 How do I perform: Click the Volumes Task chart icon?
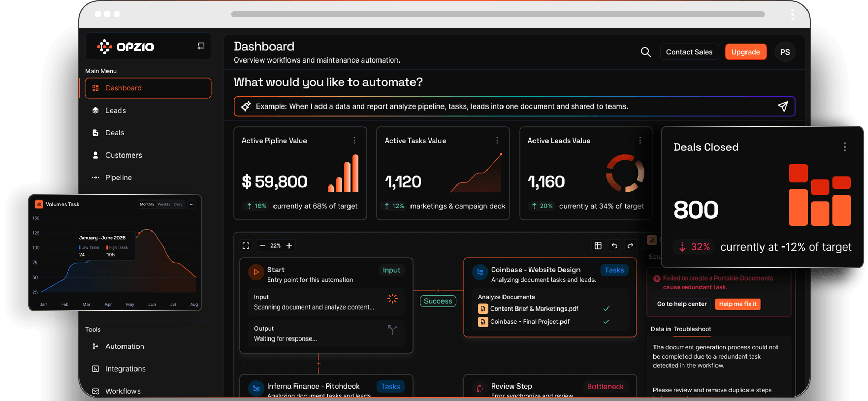point(39,204)
